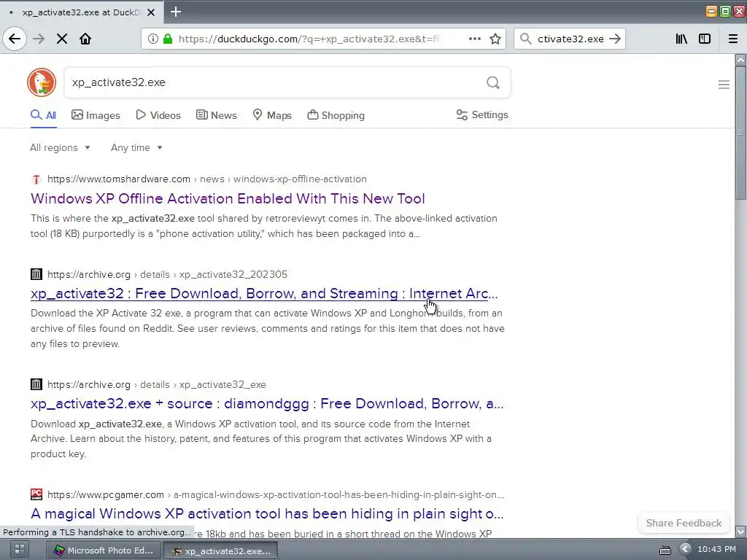Expand the system tray arrow near the clock
747x560 pixels.
[x=684, y=549]
